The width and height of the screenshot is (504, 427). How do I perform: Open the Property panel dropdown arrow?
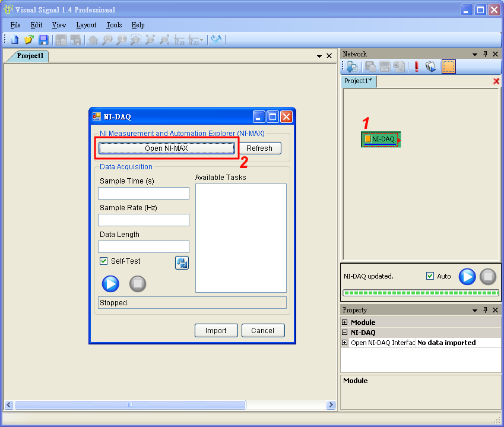point(475,310)
